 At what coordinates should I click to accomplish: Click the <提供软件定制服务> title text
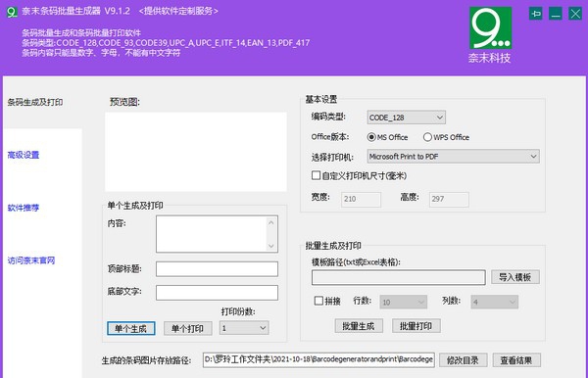click(178, 11)
